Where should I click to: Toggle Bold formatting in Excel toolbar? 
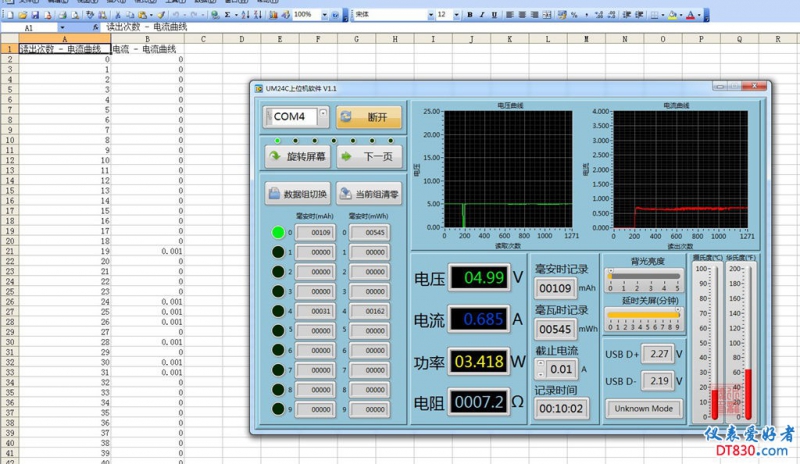pos(468,15)
